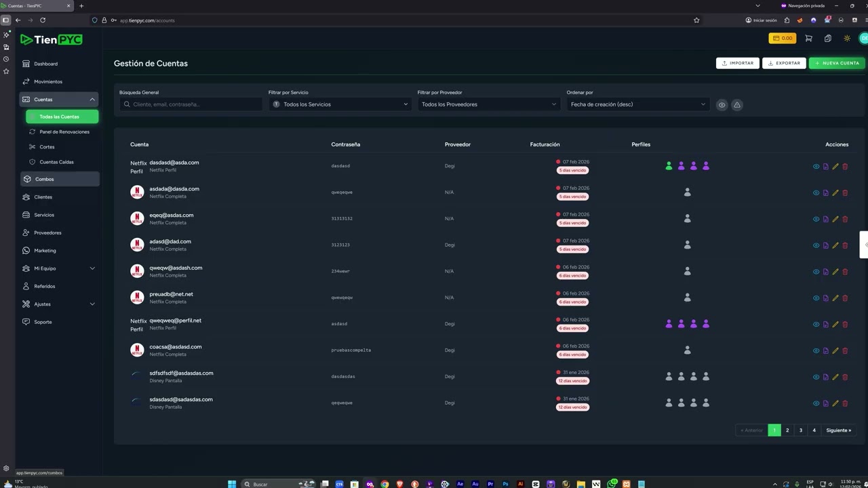Click the NUEVA CUENTA button
Viewport: 868px width, 488px height.
pyautogui.click(x=837, y=63)
